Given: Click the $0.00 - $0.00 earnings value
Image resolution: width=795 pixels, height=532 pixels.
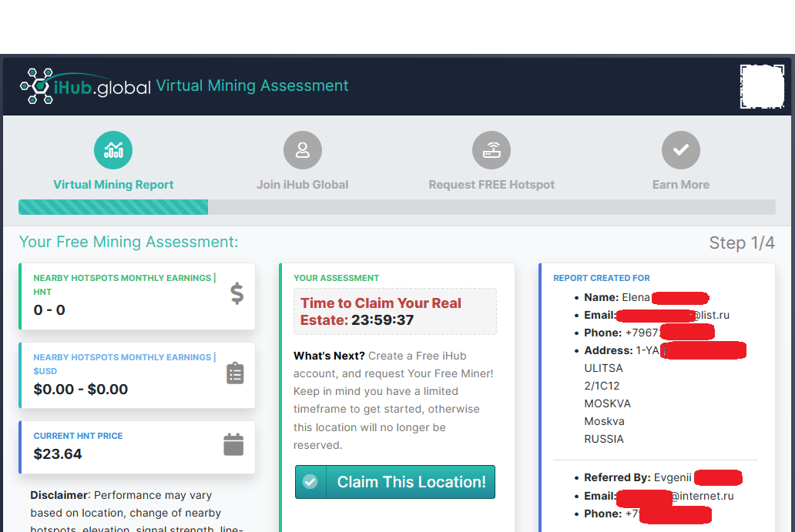Looking at the screenshot, I should click(x=81, y=389).
